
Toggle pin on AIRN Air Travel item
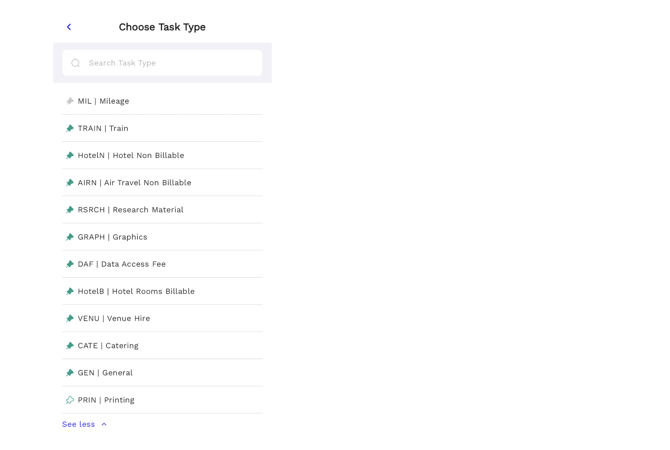[70, 182]
